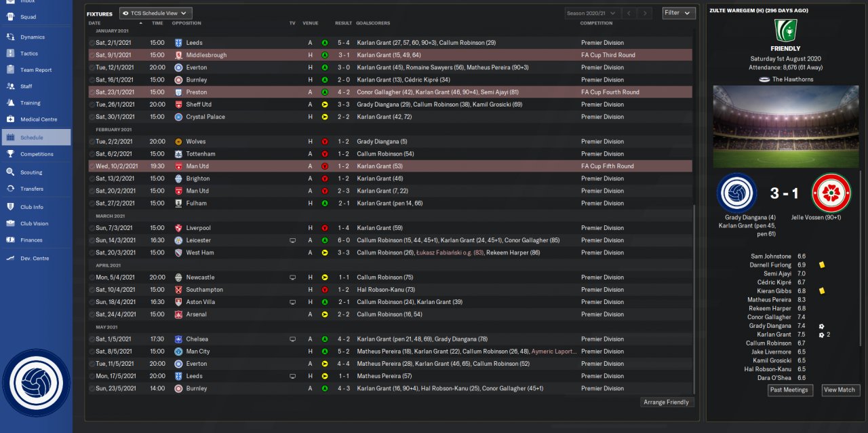Toggle the selection circle for Leeds 2/1/2021 fixture
This screenshot has width=868, height=433.
click(x=92, y=43)
